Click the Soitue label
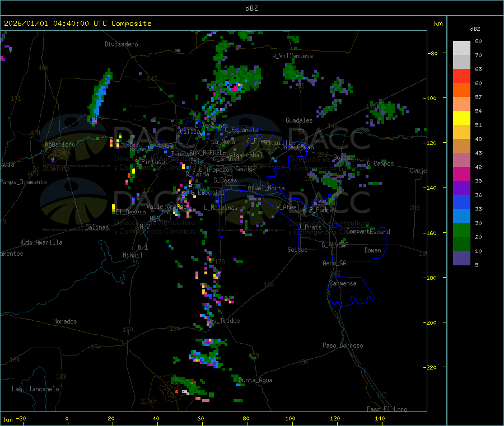 pos(297,250)
